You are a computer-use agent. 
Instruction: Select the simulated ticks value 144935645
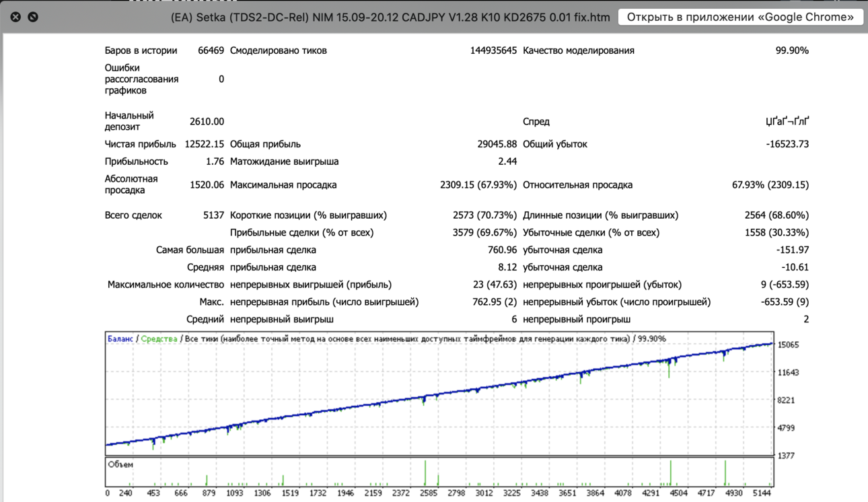[x=493, y=50]
